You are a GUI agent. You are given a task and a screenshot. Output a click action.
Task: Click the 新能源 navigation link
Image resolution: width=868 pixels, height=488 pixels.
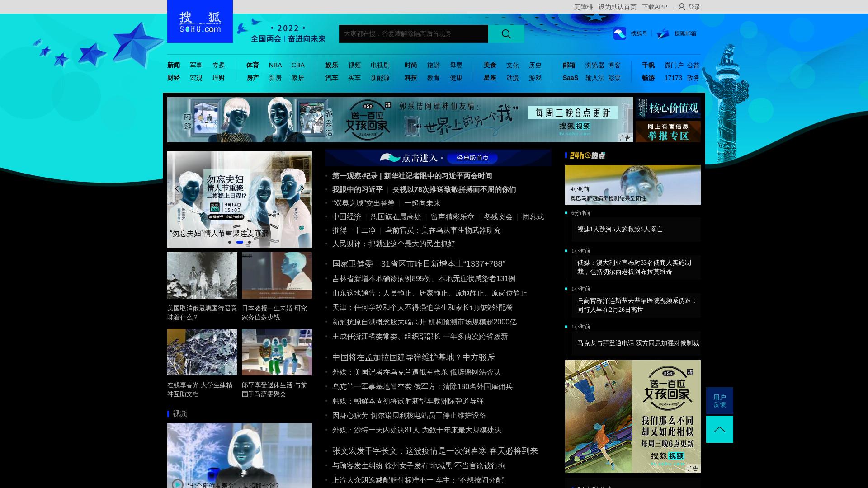coord(380,78)
